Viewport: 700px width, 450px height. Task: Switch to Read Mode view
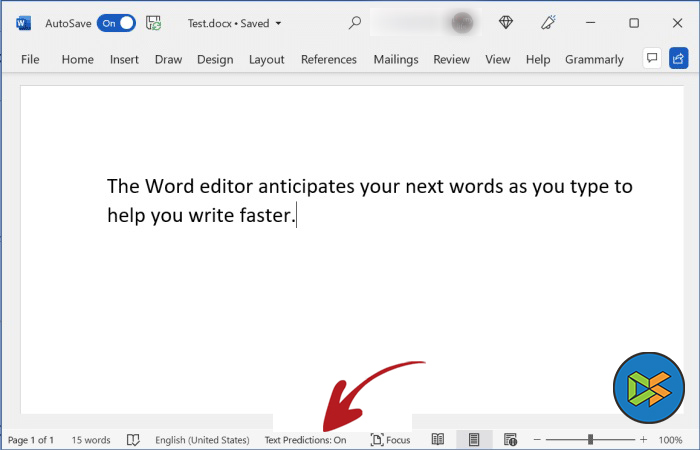coord(437,439)
